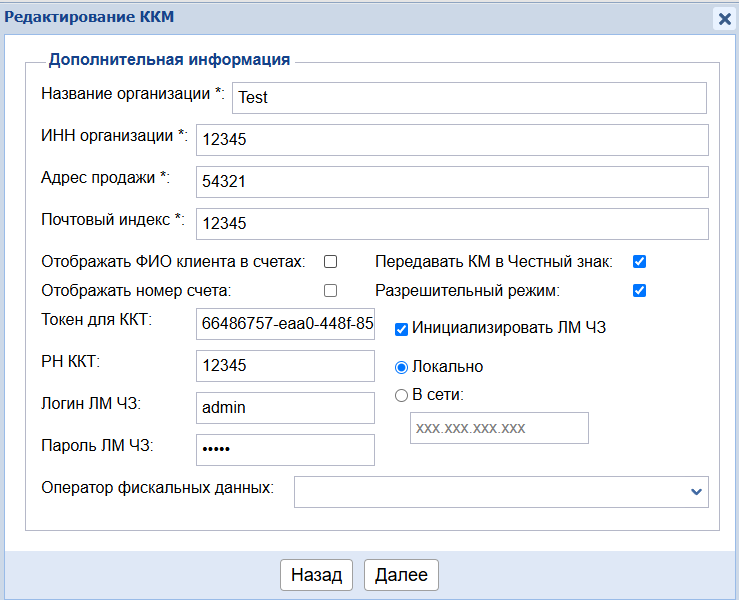Uncheck Передавать КМ в Честный знак
This screenshot has width=739, height=600.
(x=640, y=262)
